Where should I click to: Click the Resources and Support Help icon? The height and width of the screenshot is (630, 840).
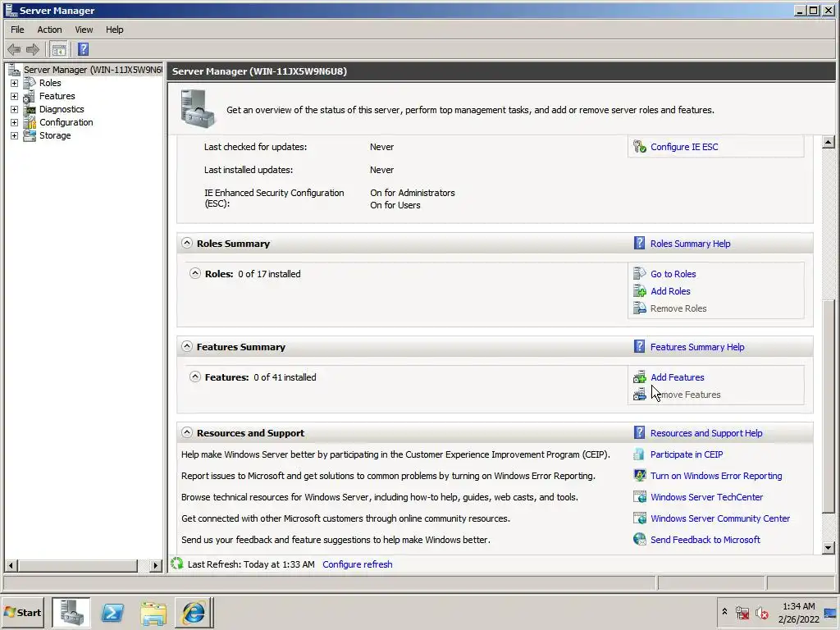[639, 433]
